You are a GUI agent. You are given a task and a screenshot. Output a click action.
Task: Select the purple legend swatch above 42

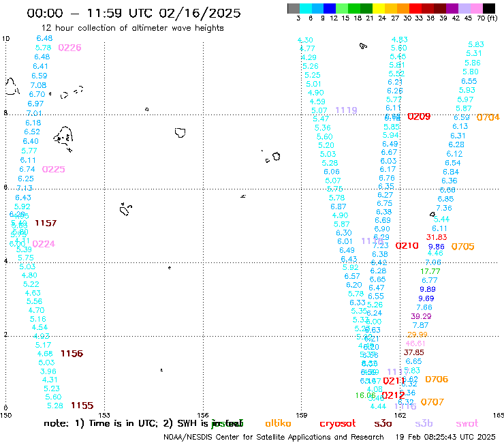pyautogui.click(x=452, y=8)
